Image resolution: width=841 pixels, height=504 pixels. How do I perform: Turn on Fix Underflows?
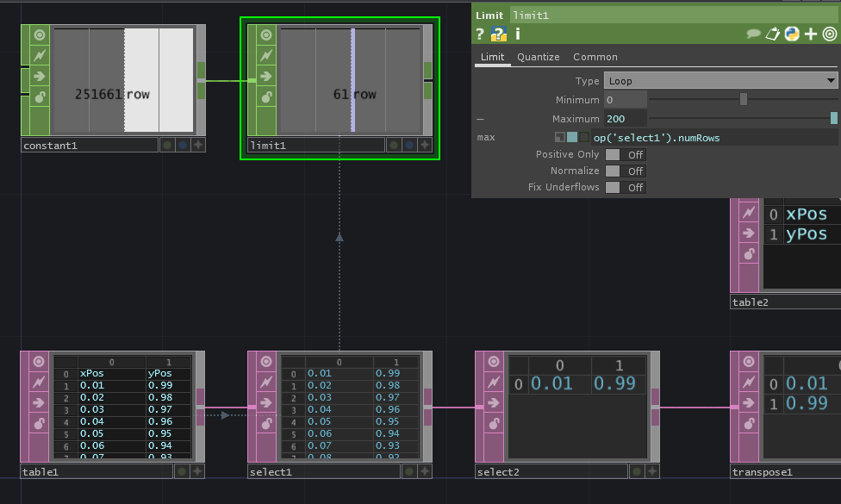[x=625, y=188]
